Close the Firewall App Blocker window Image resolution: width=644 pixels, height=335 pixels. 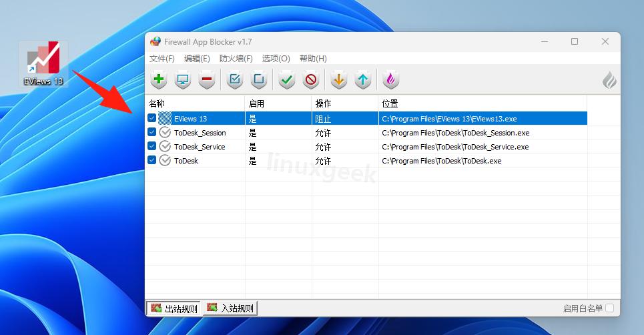point(605,41)
